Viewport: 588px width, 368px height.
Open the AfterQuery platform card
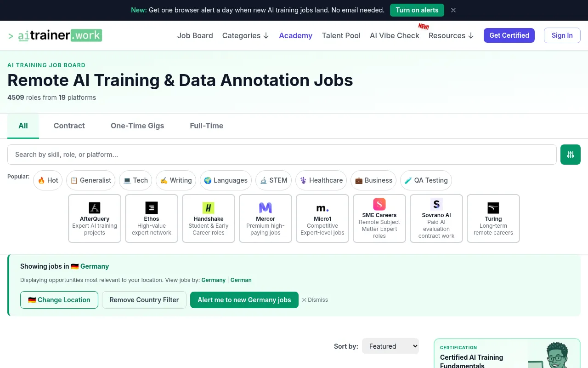click(95, 218)
